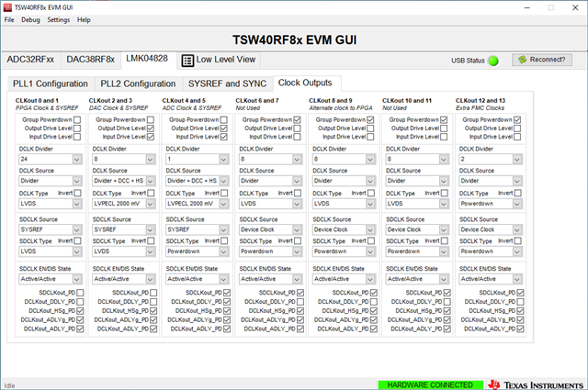Screen dimensions: 588x390
Task: Open DCLK Type dropdown for CLKout 10 and 11
Action: click(x=417, y=204)
